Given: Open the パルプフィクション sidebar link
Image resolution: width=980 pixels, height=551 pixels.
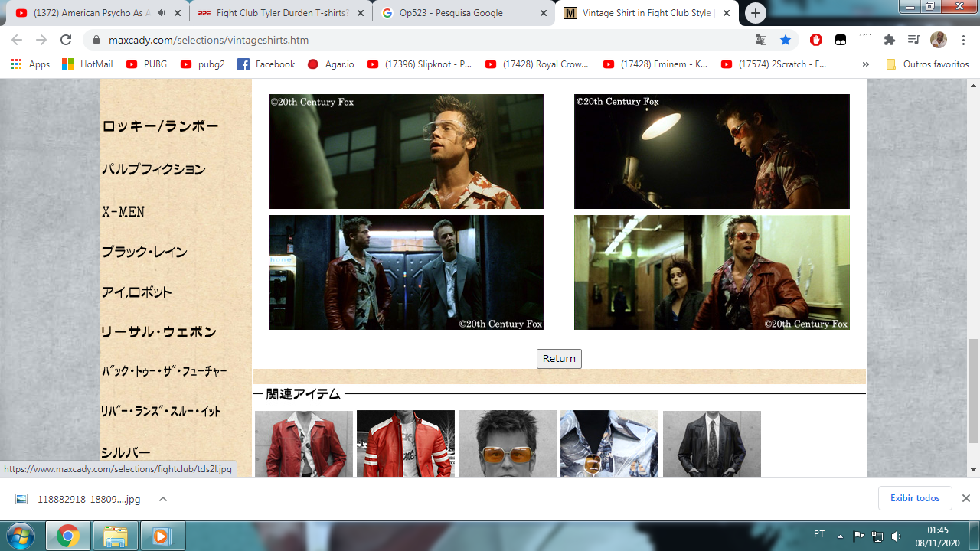Looking at the screenshot, I should 154,169.
